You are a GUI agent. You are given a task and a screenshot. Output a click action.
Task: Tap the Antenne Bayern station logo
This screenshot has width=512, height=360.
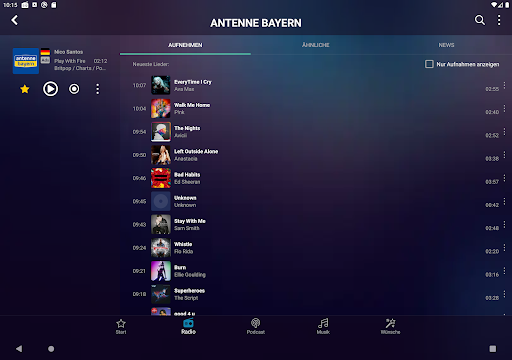click(26, 61)
